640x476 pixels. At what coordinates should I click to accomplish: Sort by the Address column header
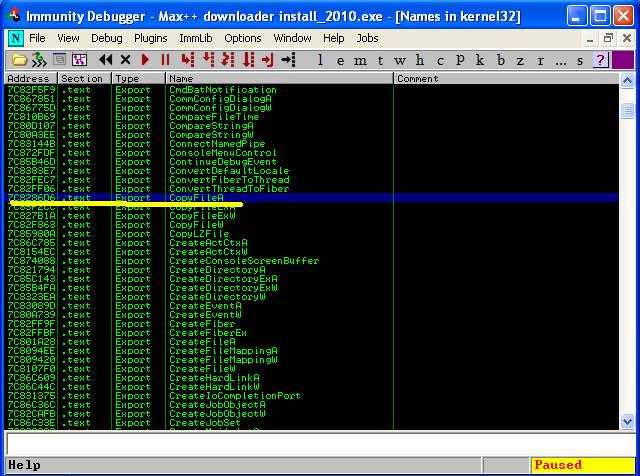point(31,78)
